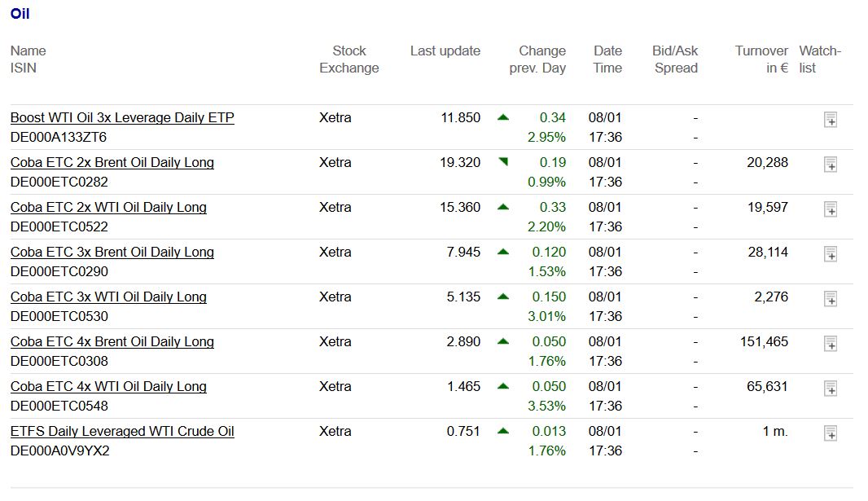868x501 pixels.
Task: Add Coba ETC 4x Brent Oil to watchlist
Action: (831, 344)
